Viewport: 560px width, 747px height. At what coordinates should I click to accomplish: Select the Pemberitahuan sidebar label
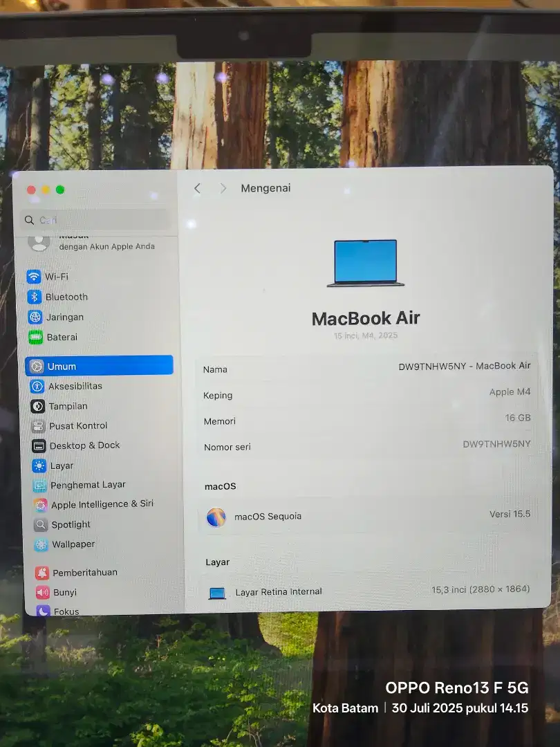click(x=85, y=572)
